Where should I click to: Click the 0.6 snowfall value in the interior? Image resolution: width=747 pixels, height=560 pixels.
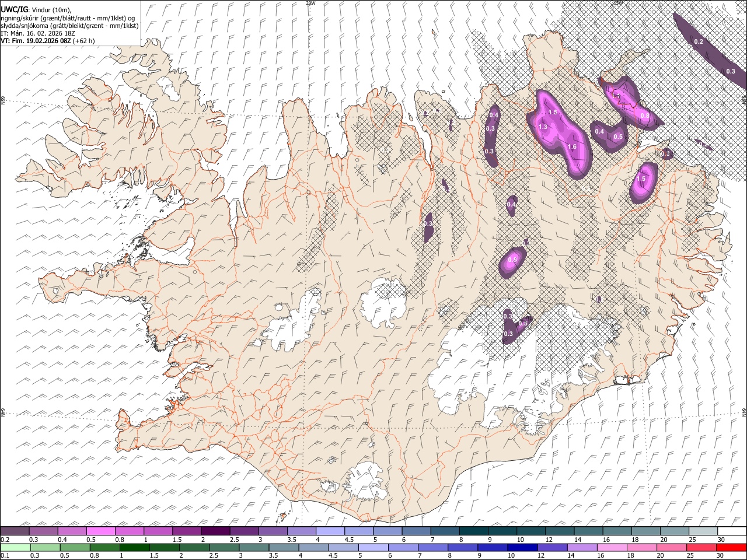tap(512, 260)
